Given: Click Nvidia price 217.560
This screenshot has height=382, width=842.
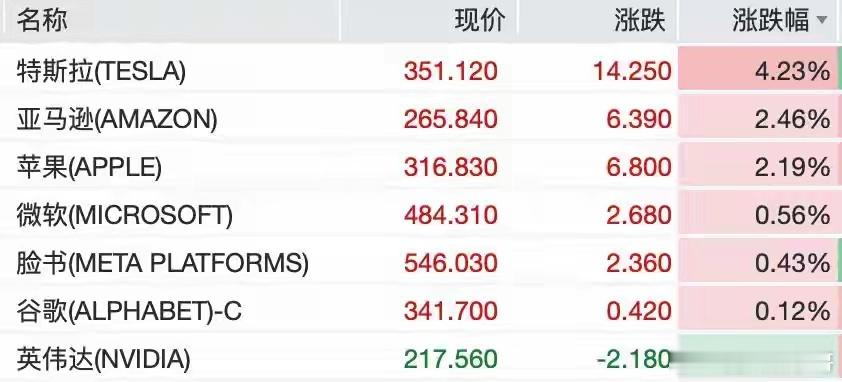Looking at the screenshot, I should pyautogui.click(x=451, y=359).
